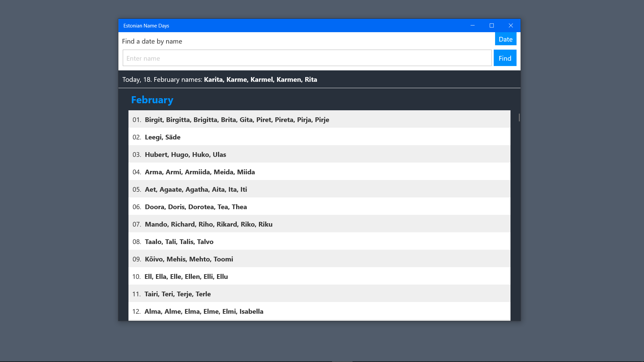This screenshot has width=644, height=362.
Task: Pick the 12. Alma, Alme row
Action: pos(319,311)
